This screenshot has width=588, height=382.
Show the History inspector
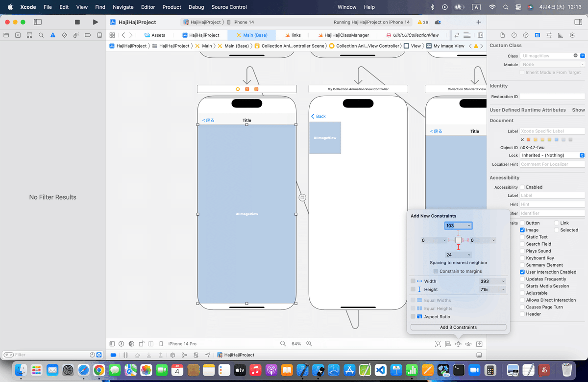[x=514, y=35]
